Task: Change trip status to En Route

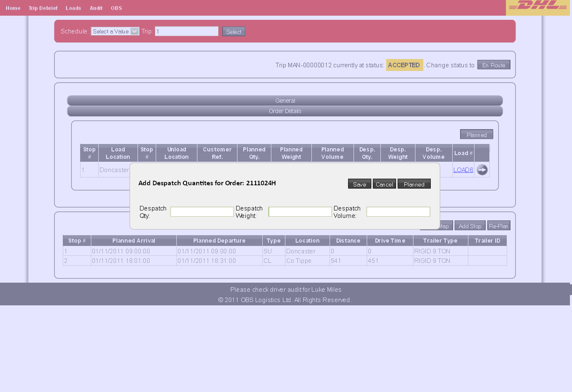Action: (x=494, y=65)
